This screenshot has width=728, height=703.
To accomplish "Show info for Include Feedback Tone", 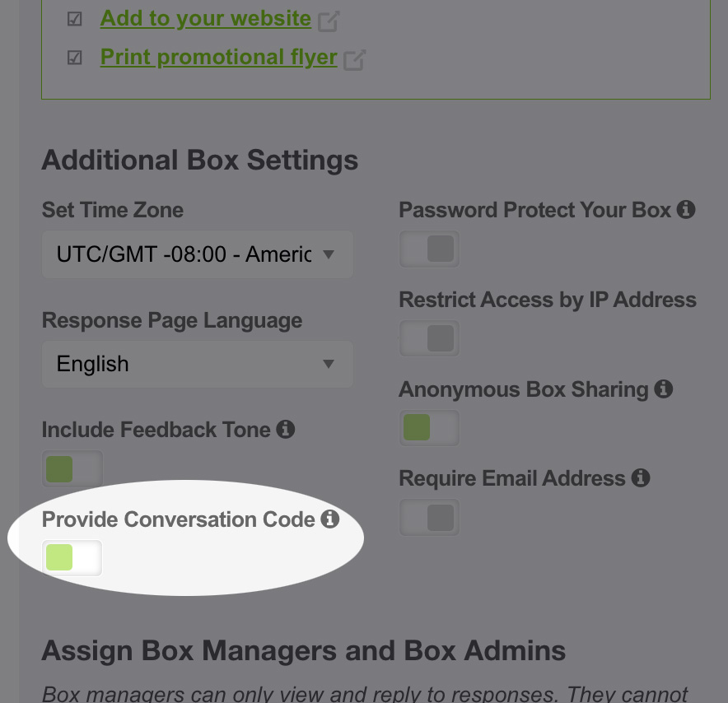I will point(285,429).
